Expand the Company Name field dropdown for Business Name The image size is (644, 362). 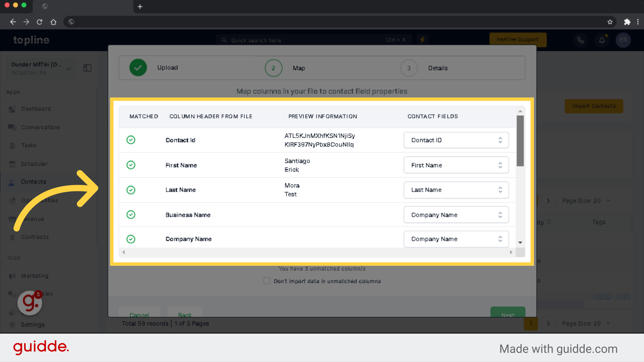[500, 215]
